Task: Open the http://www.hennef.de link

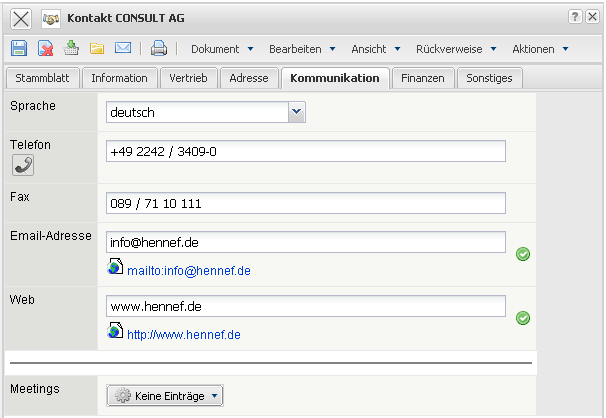Action: click(183, 334)
